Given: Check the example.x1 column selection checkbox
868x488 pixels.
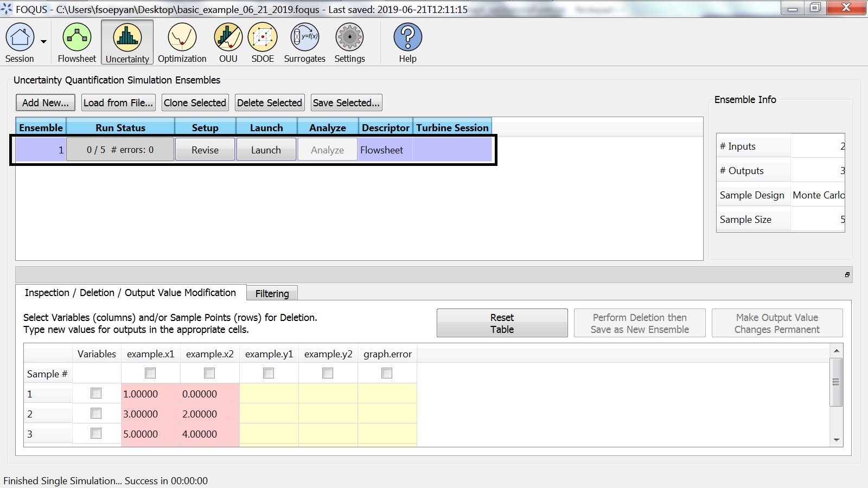Looking at the screenshot, I should click(x=150, y=373).
